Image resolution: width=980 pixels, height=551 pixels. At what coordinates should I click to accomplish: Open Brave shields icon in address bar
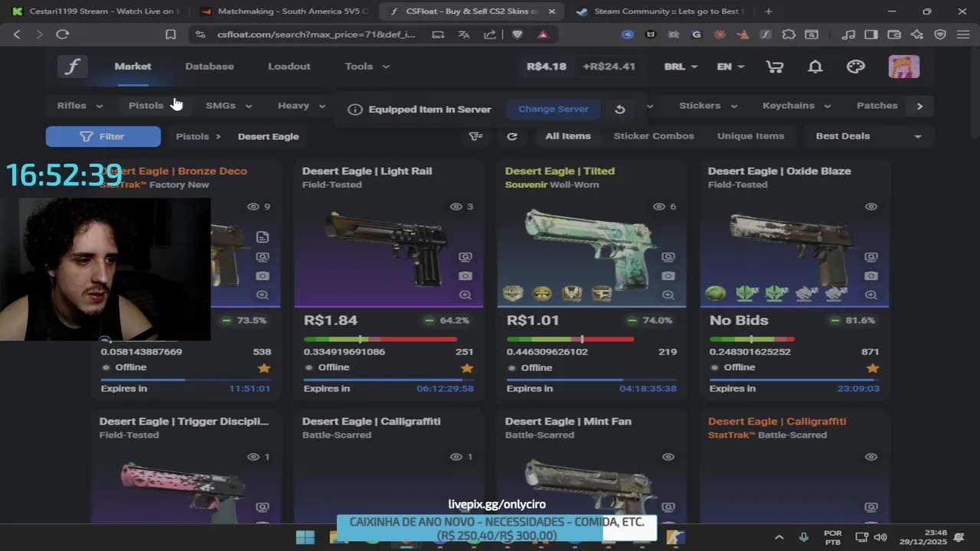[518, 34]
